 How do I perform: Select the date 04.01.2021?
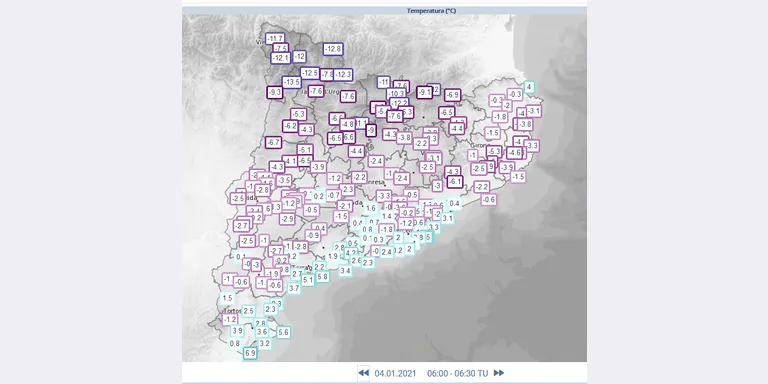tap(395, 374)
